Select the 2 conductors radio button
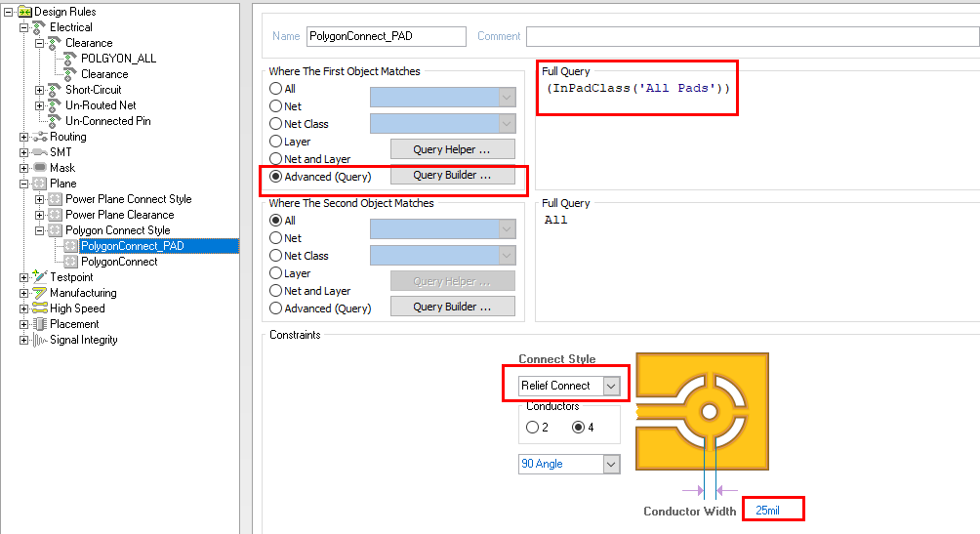 tap(532, 427)
